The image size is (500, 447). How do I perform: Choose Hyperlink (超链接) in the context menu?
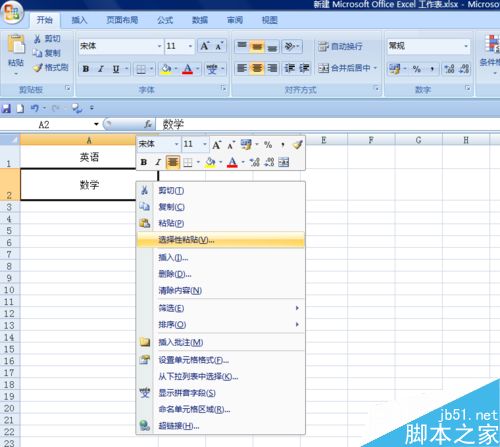coord(221,426)
